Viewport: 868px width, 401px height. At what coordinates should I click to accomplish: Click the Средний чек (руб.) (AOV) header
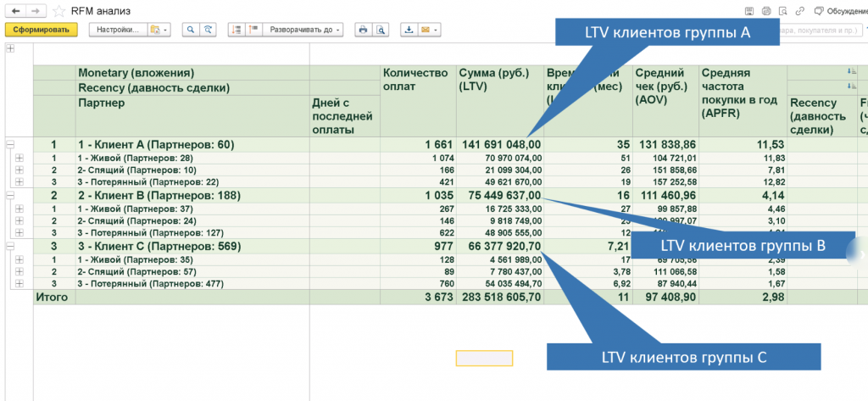[666, 102]
